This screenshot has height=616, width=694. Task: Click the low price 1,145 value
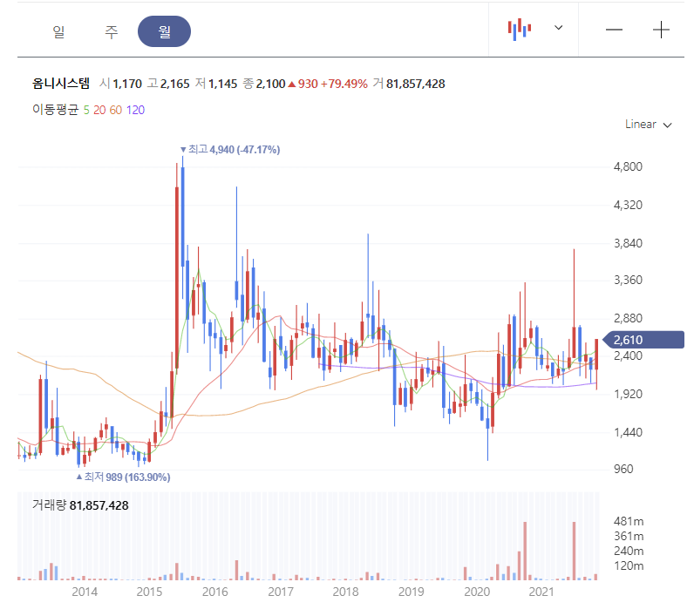222,84
